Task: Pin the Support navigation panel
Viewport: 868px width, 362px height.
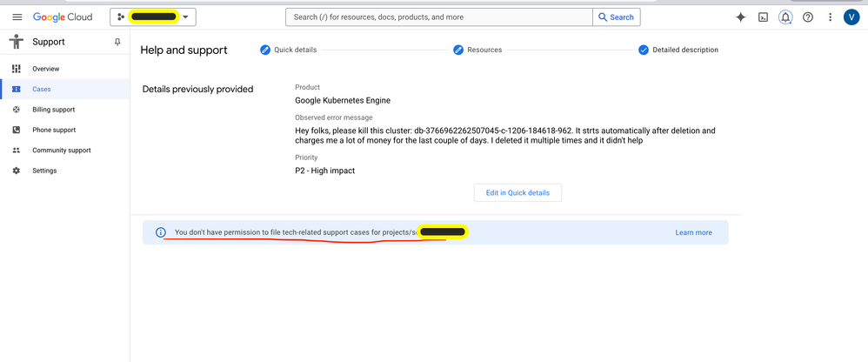Action: tap(117, 42)
